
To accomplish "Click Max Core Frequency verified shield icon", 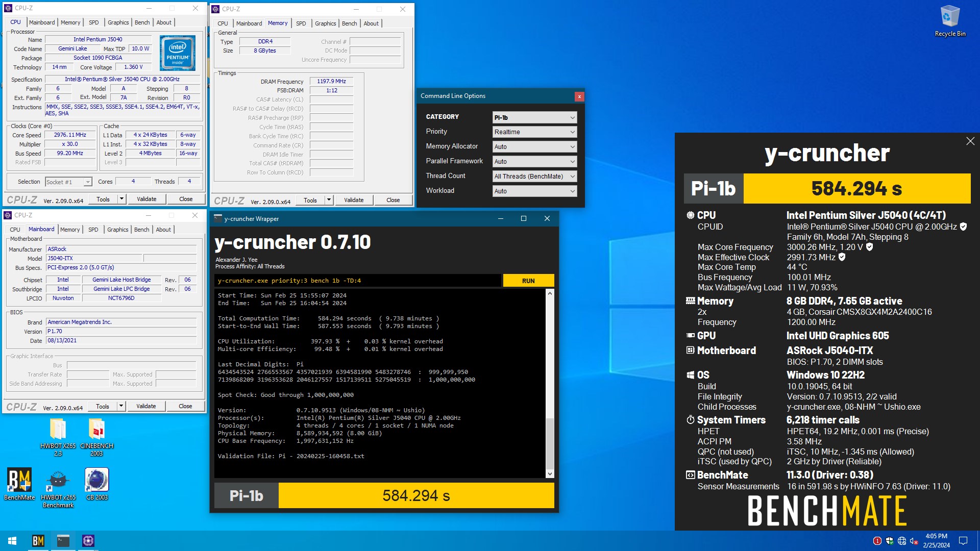I will pos(870,247).
